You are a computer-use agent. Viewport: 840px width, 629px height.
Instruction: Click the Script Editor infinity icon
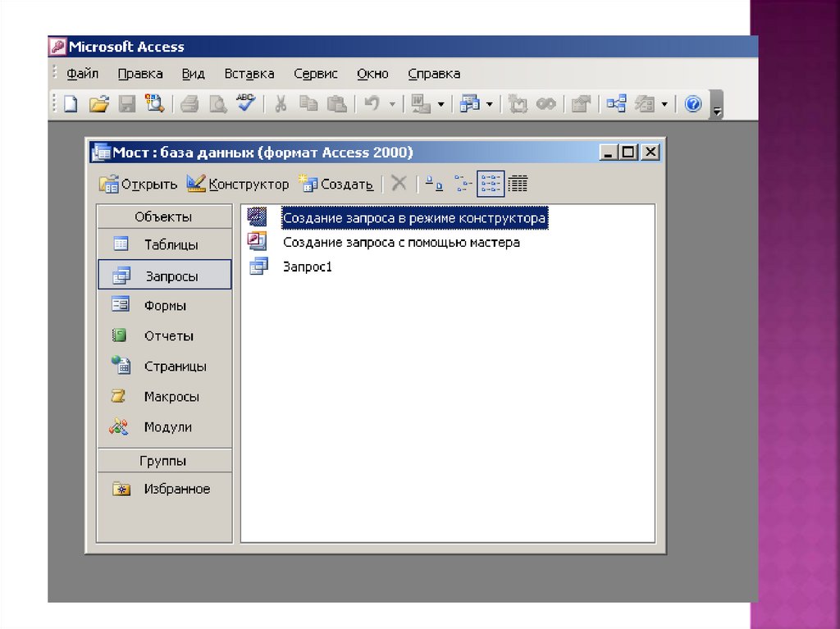click(546, 103)
